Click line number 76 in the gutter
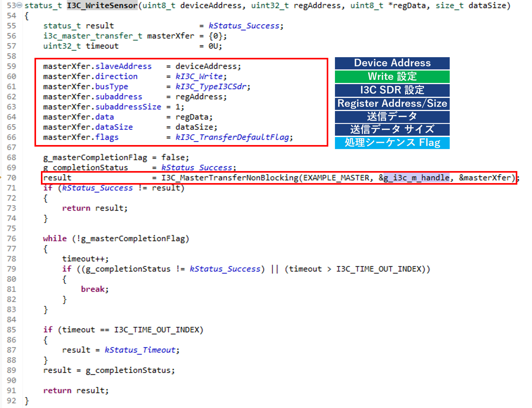This screenshot has height=408, width=532. pos(11,238)
